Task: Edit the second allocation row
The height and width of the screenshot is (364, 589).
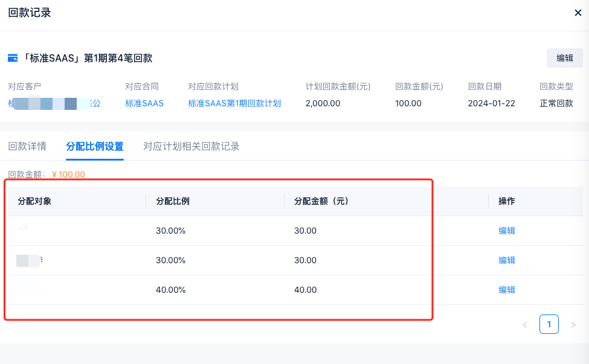Action: [x=506, y=260]
